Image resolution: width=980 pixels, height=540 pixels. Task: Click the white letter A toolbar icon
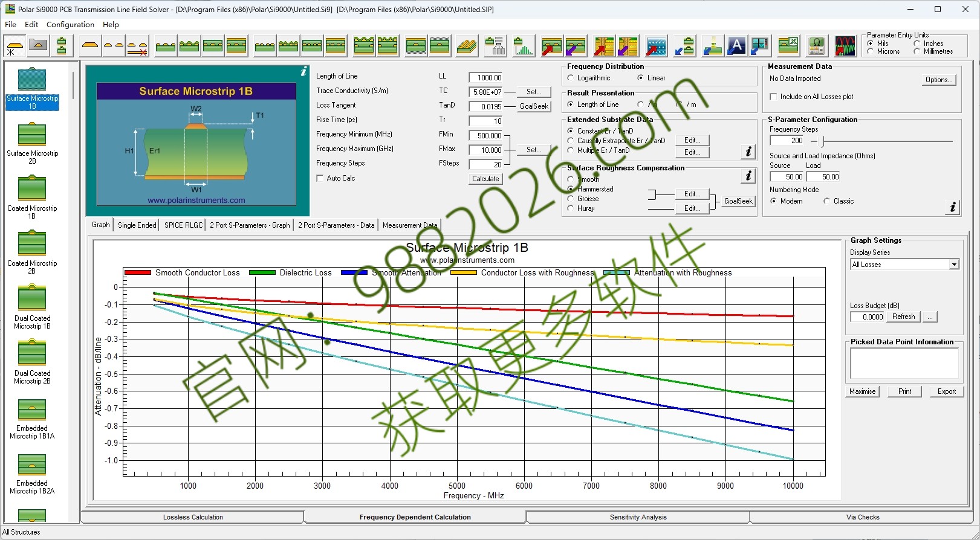coord(736,46)
